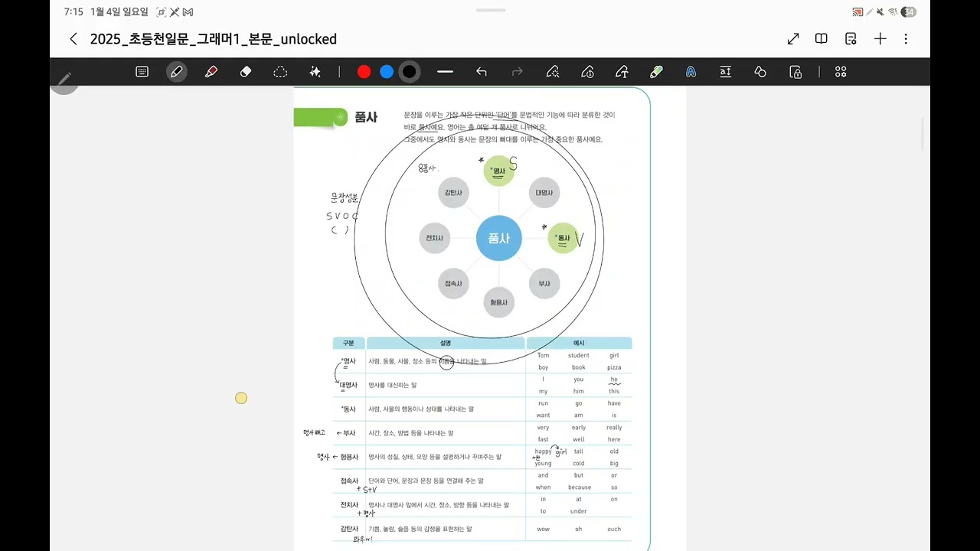Select the timed pen tool icon
Image resolution: width=980 pixels, height=551 pixels.
pyautogui.click(x=587, y=72)
